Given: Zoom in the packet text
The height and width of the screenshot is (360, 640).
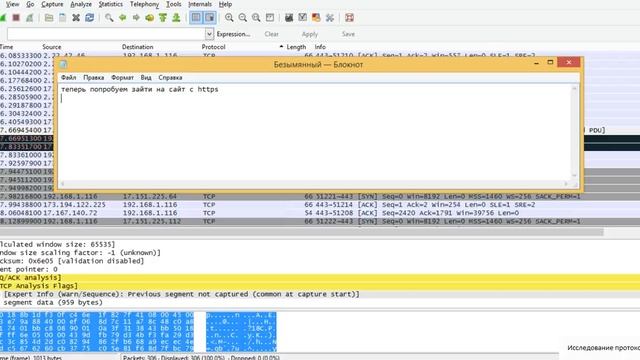Looking at the screenshot, I should (229, 18).
